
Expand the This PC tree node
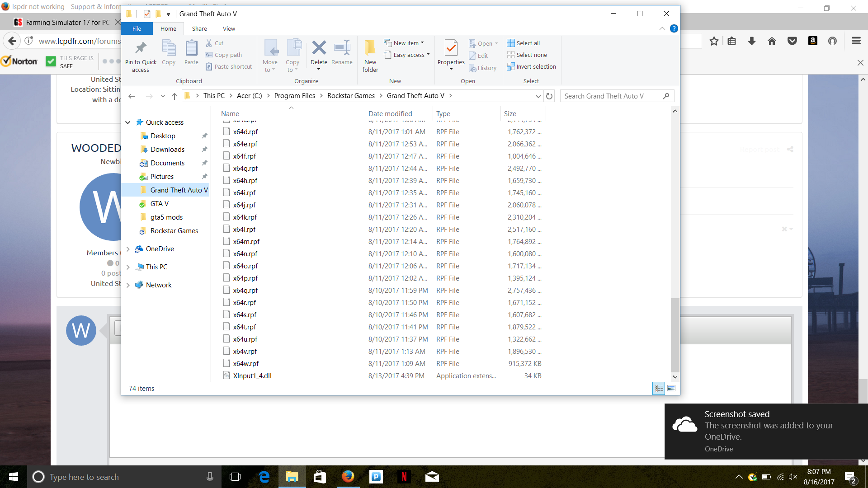click(128, 267)
